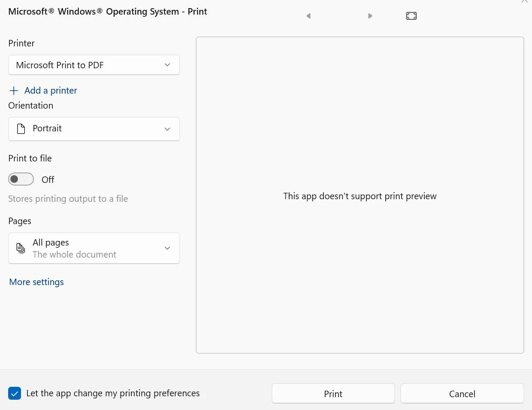
Task: Uncheck Let the app change printing preferences
Action: pos(15,393)
